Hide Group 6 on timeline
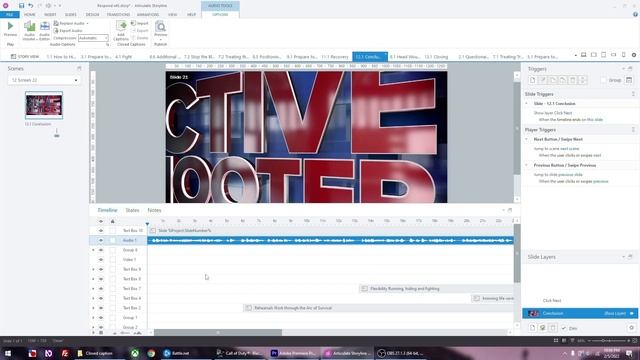Image resolution: width=640 pixels, height=360 pixels. (x=101, y=250)
